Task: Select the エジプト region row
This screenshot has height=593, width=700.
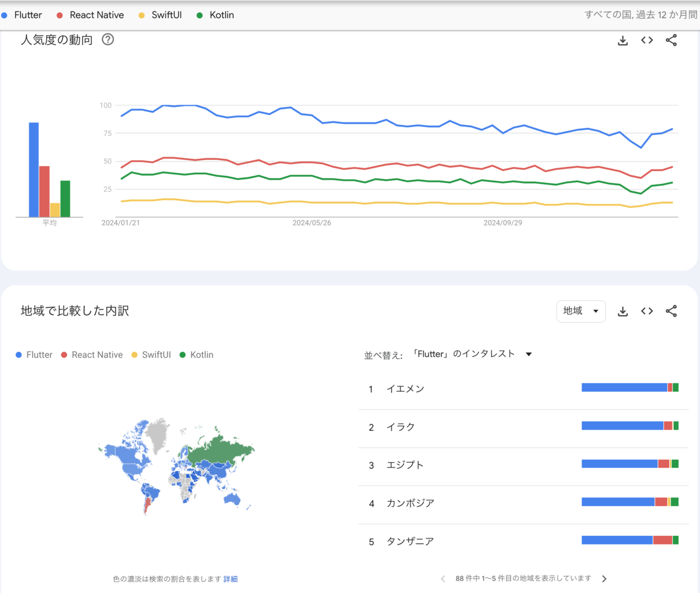Action: pos(523,466)
